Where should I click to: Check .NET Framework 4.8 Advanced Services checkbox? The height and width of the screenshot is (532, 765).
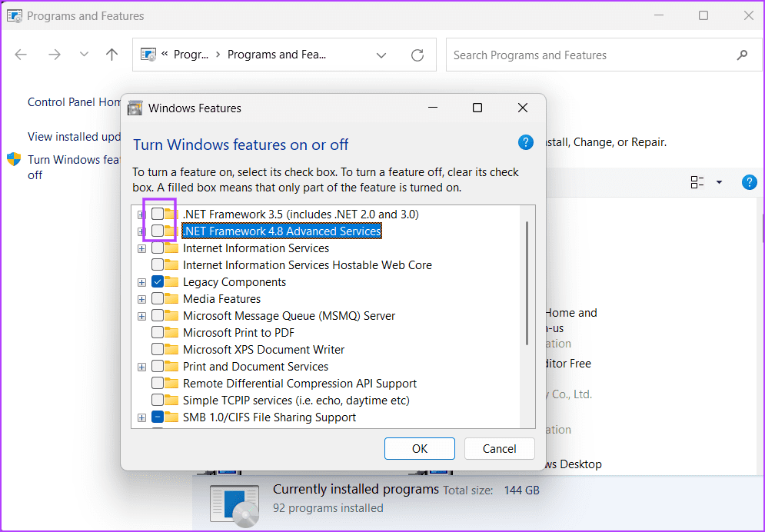tap(157, 231)
